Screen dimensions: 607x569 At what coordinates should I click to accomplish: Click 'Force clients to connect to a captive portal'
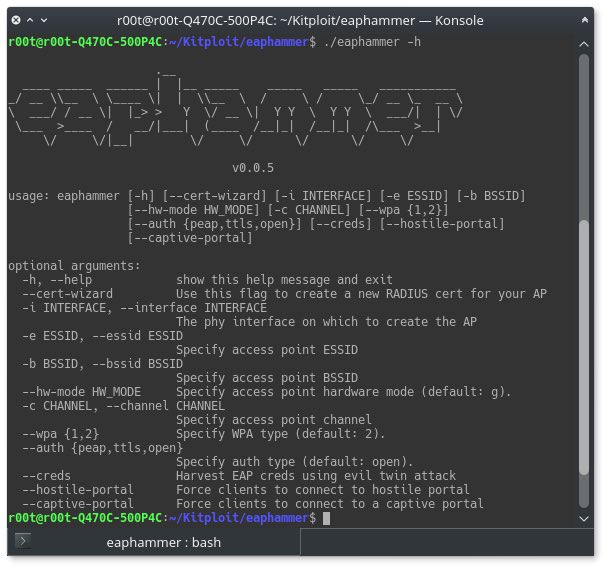pyautogui.click(x=330, y=503)
